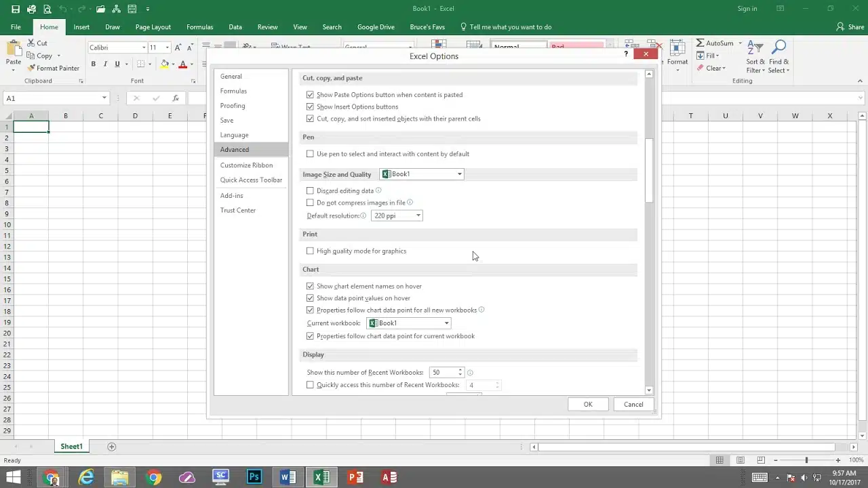Viewport: 868px width, 488px height.
Task: Check Discard editing data option
Action: pos(310,190)
